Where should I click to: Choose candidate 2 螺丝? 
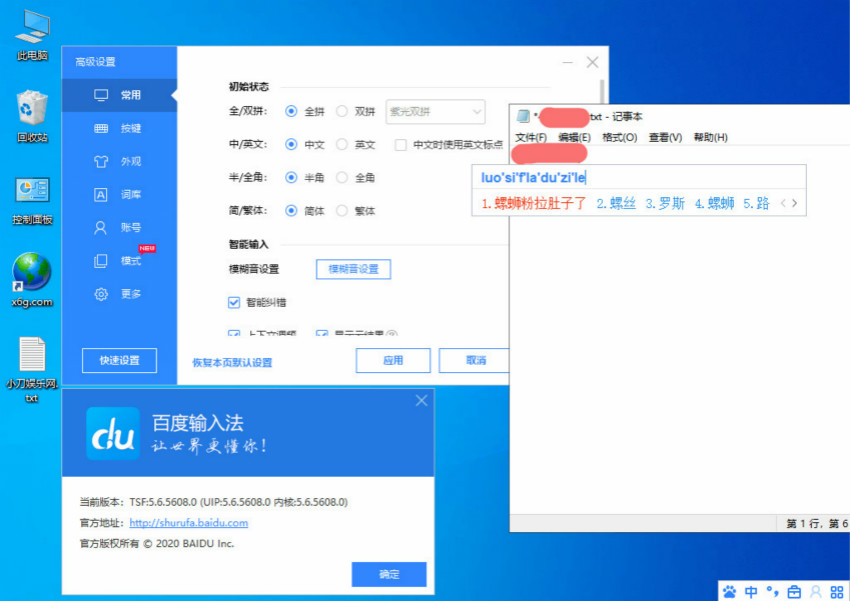pyautogui.click(x=616, y=203)
